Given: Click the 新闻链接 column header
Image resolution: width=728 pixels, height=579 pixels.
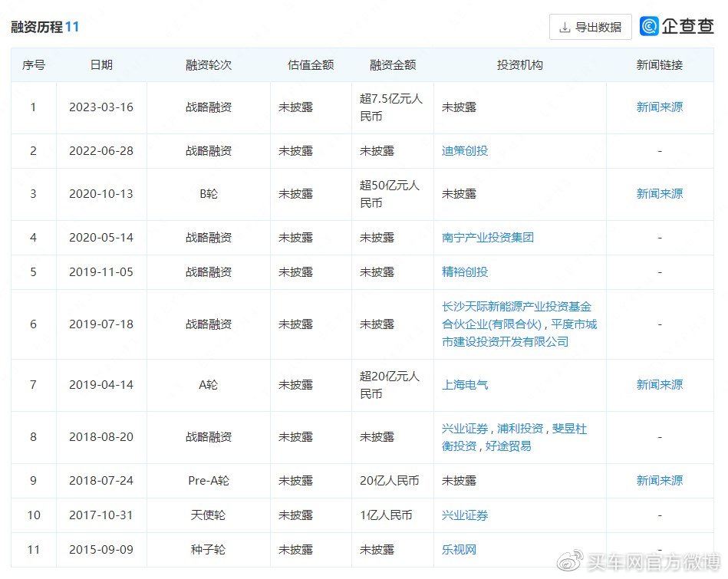Looking at the screenshot, I should click(659, 65).
